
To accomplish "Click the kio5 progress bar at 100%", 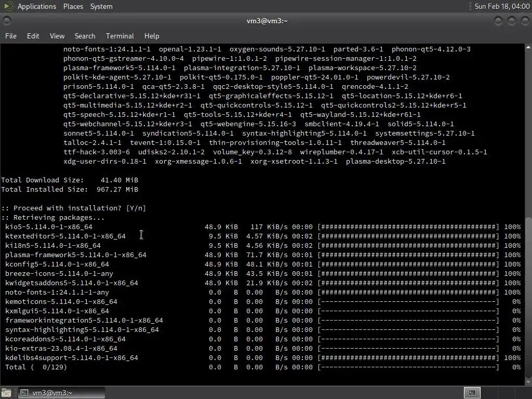I will coord(408,227).
